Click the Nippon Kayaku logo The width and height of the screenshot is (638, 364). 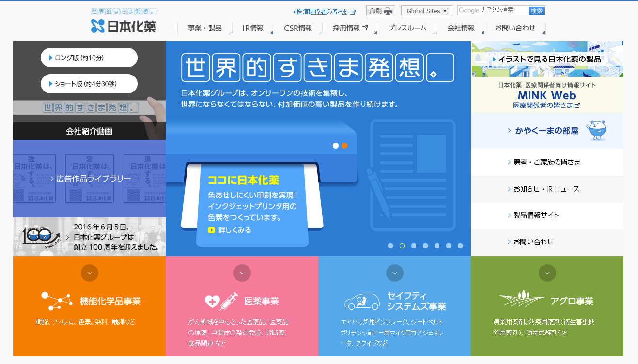click(x=124, y=26)
